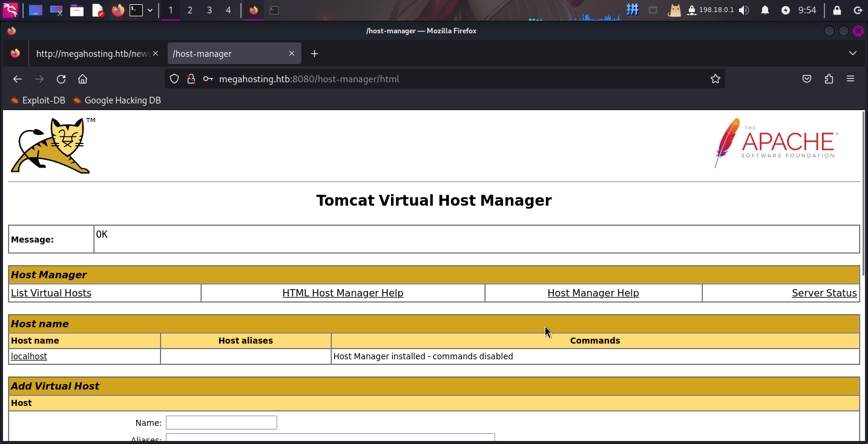Expand the list all tabs chevron
Image resolution: width=868 pixels, height=444 pixels.
click(x=853, y=53)
